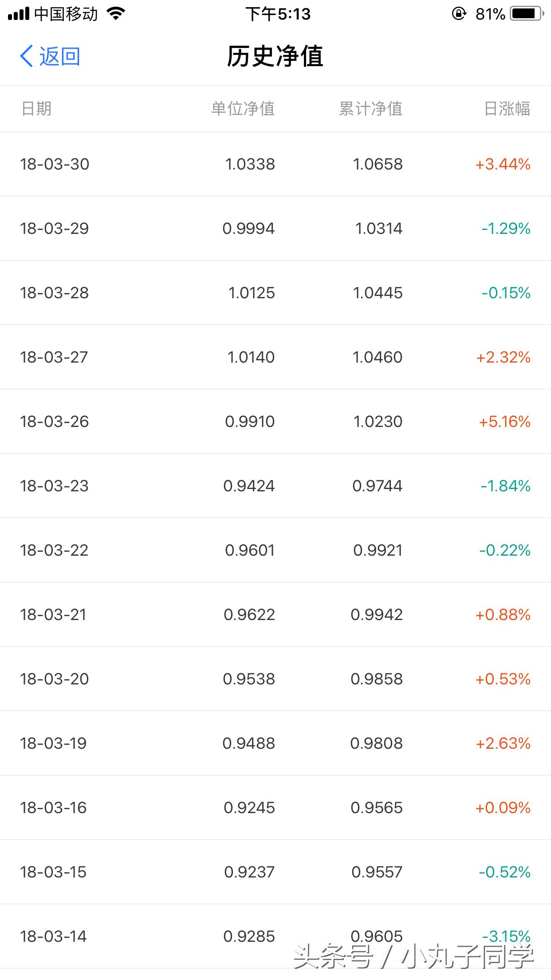This screenshot has height=980, width=551.
Task: Tap the rotation lock status icon
Action: click(459, 14)
